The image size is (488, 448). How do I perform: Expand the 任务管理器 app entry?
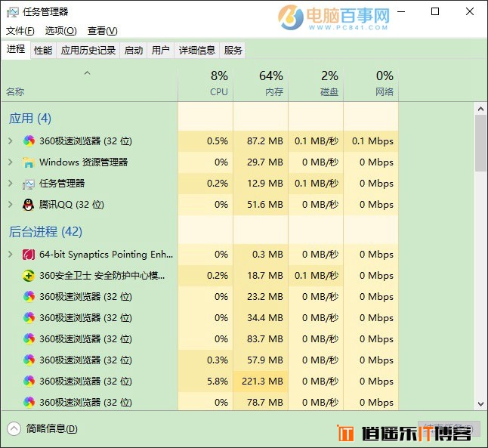click(x=11, y=184)
